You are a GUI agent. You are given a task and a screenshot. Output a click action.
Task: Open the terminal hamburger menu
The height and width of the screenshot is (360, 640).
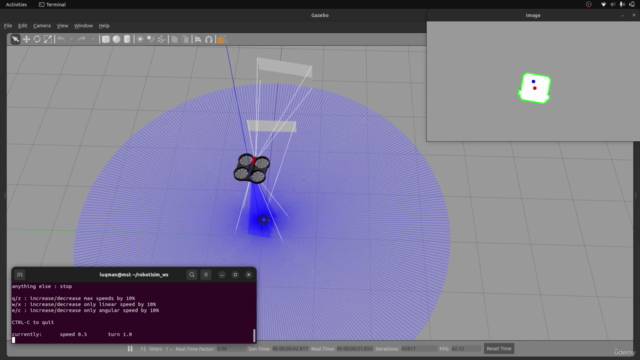click(x=206, y=275)
